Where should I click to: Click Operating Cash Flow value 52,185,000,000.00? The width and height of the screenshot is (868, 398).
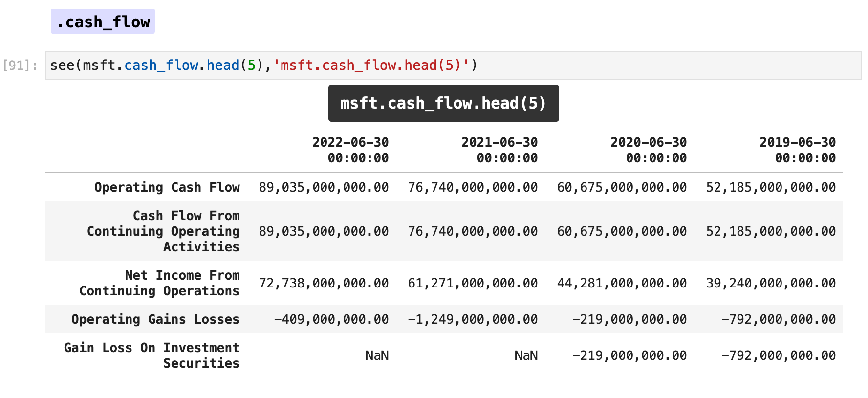[x=771, y=187]
